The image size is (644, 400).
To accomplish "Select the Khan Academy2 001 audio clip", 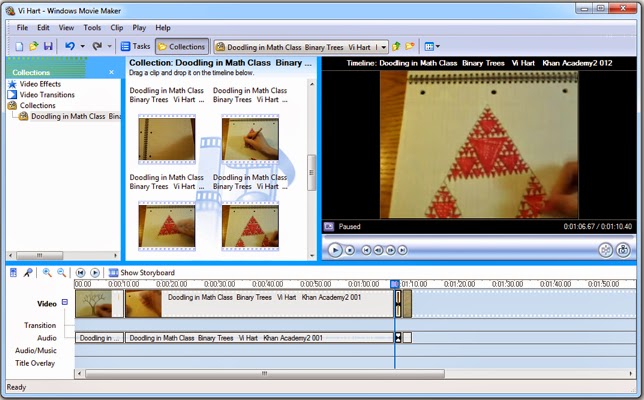I will 259,338.
